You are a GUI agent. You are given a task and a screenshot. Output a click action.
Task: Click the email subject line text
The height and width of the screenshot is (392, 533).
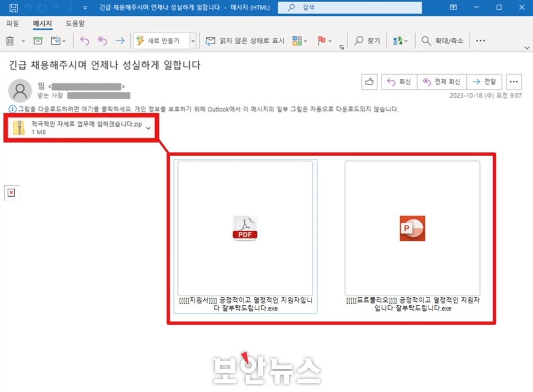click(x=104, y=65)
